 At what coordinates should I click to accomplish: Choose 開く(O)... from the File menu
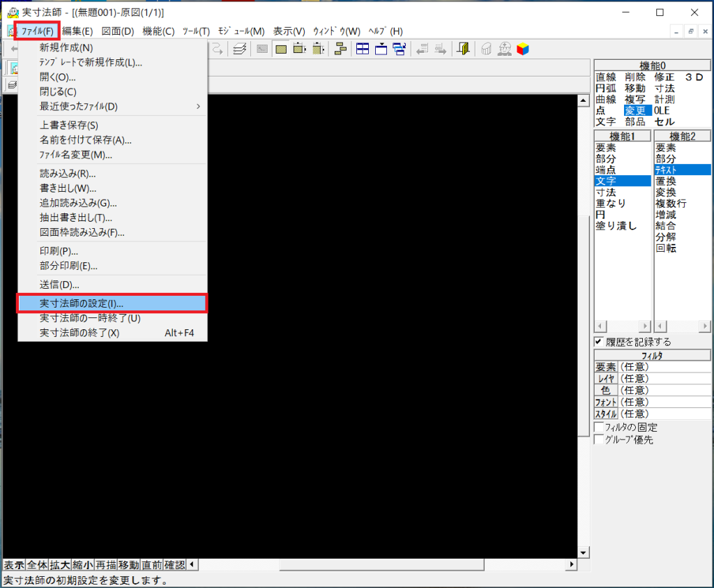(x=112, y=77)
